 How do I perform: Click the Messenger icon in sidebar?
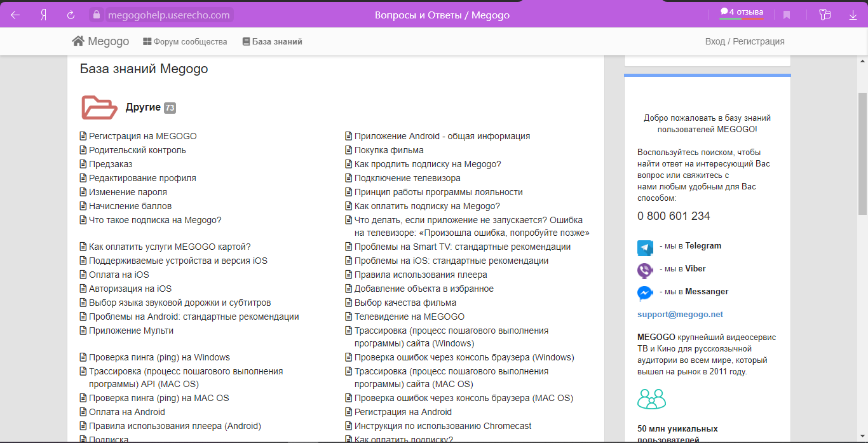[x=645, y=293]
